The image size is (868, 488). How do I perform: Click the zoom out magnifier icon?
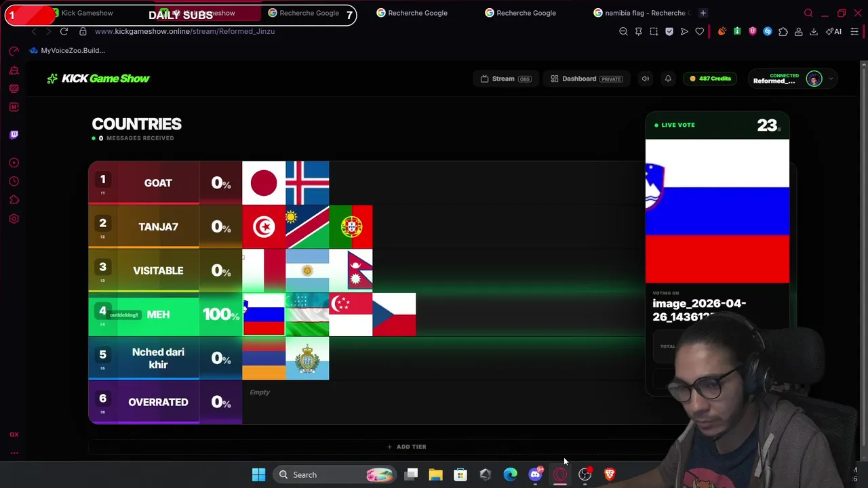[623, 31]
